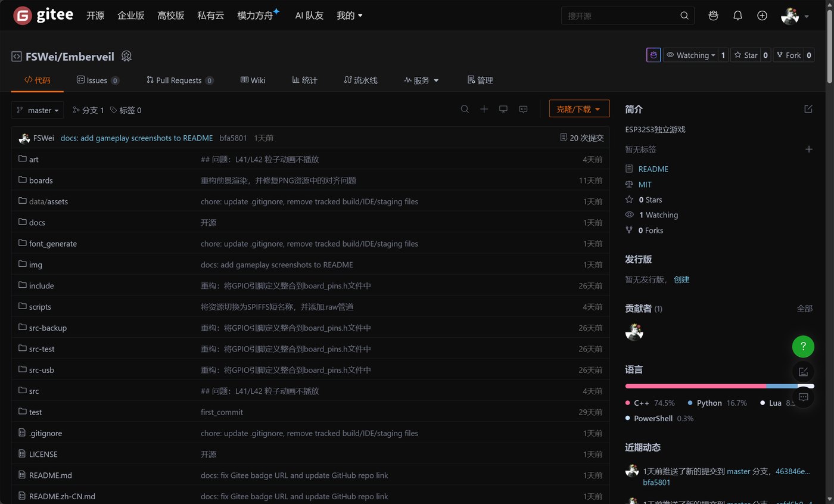Image resolution: width=834 pixels, height=504 pixels.
Task: Click the floating chat message icon
Action: (x=803, y=397)
